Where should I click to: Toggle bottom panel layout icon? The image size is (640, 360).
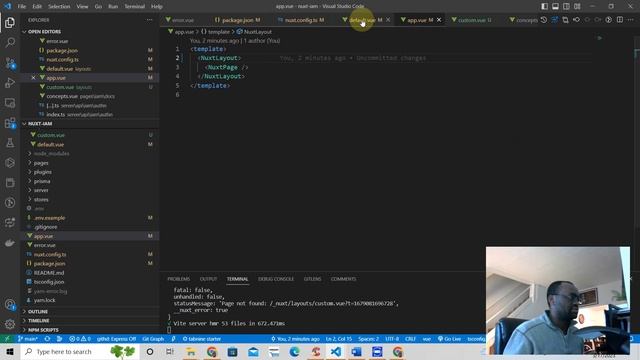tap(556, 6)
